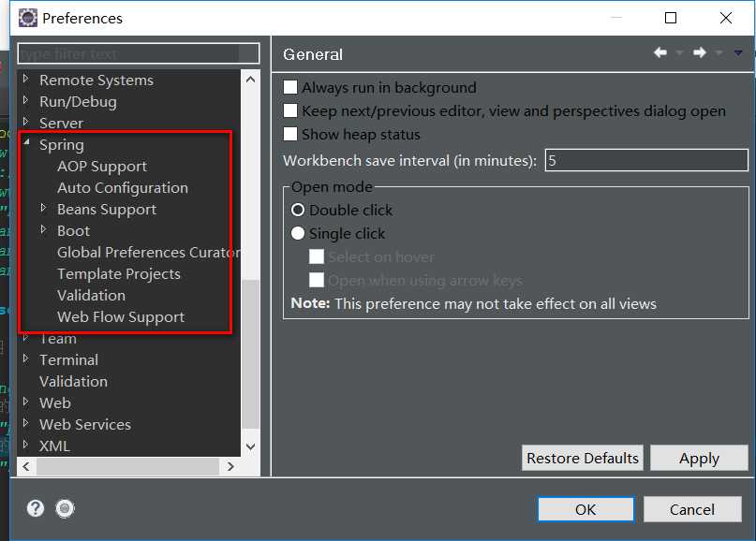Expand the XML node
Viewport: 756px width, 541px height.
click(26, 445)
